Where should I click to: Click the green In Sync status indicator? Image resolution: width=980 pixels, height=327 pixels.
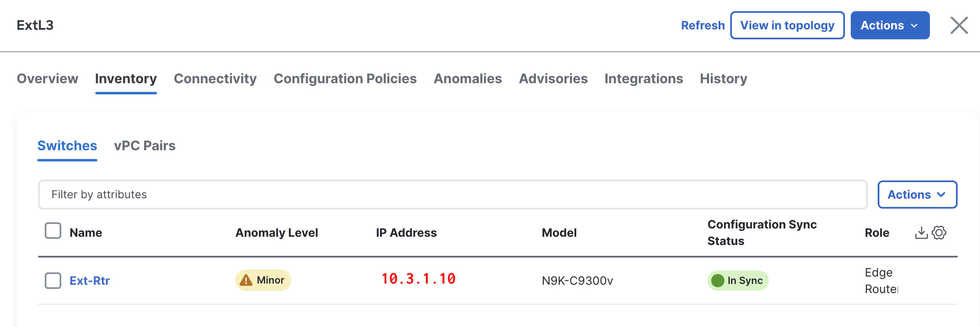(x=738, y=281)
